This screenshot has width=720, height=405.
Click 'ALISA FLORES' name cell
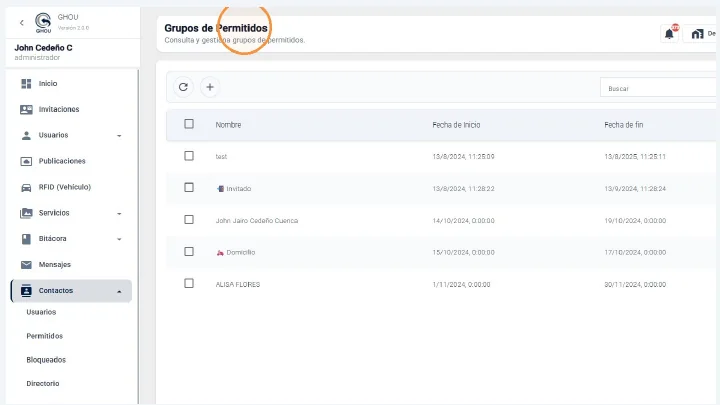pos(238,285)
